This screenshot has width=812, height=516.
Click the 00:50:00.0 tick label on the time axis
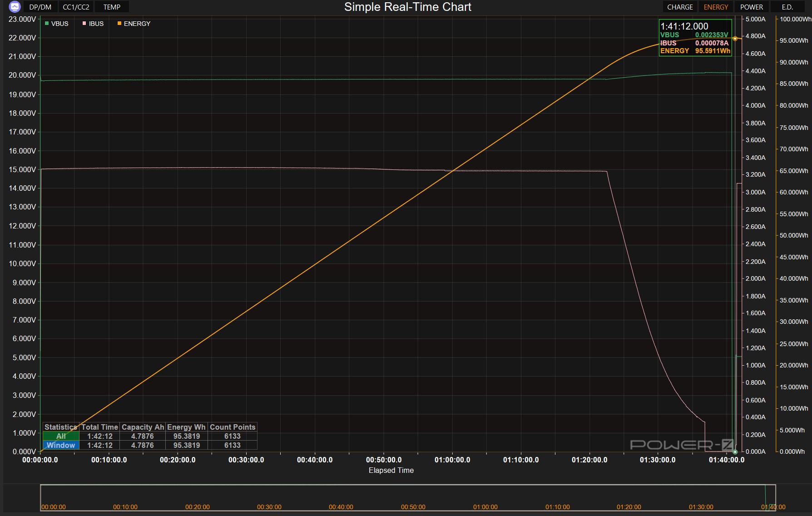(x=384, y=460)
